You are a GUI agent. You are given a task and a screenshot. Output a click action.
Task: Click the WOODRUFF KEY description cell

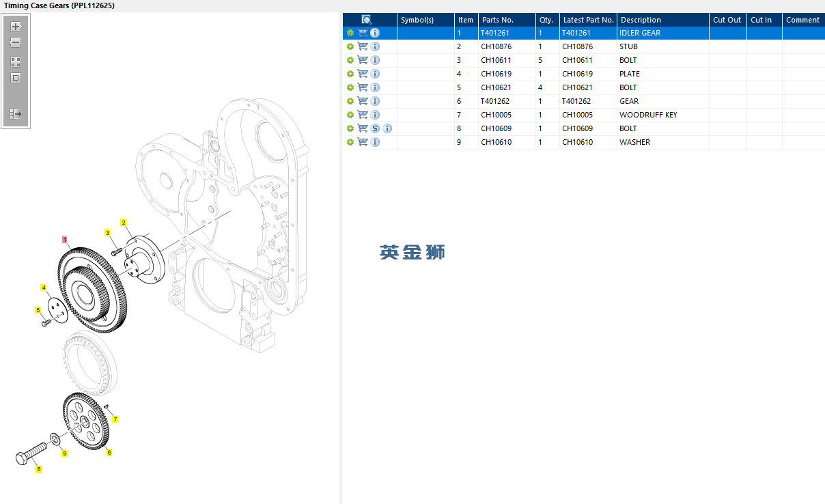point(663,115)
